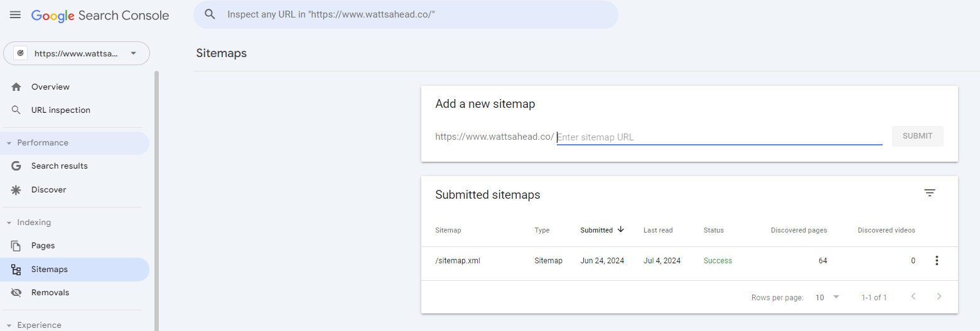Click the Jun 24, 2024 submitted date
This screenshot has height=331, width=980.
603,261
